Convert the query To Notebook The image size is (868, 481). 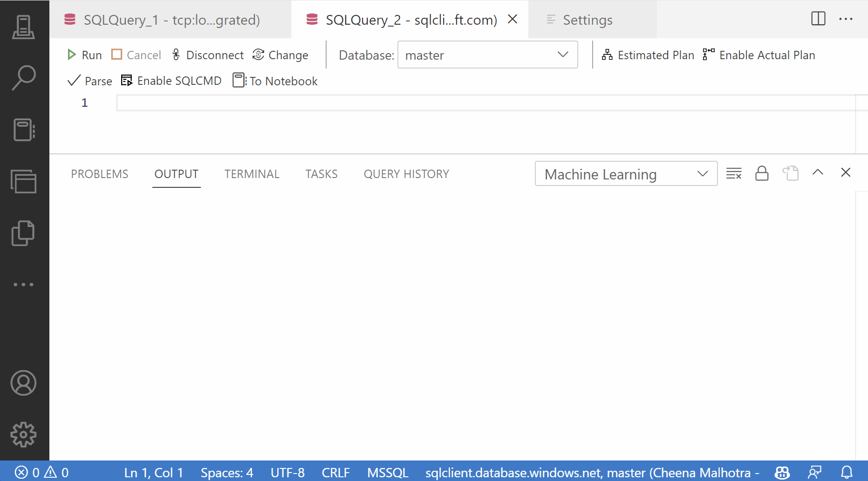click(x=275, y=80)
